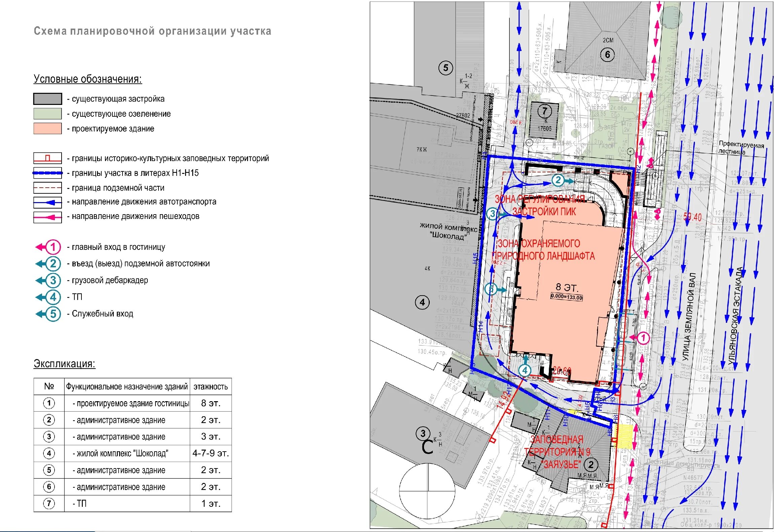Screen dimensions: 774x532
Task: Click building marker 6 on the map
Action: (x=607, y=54)
